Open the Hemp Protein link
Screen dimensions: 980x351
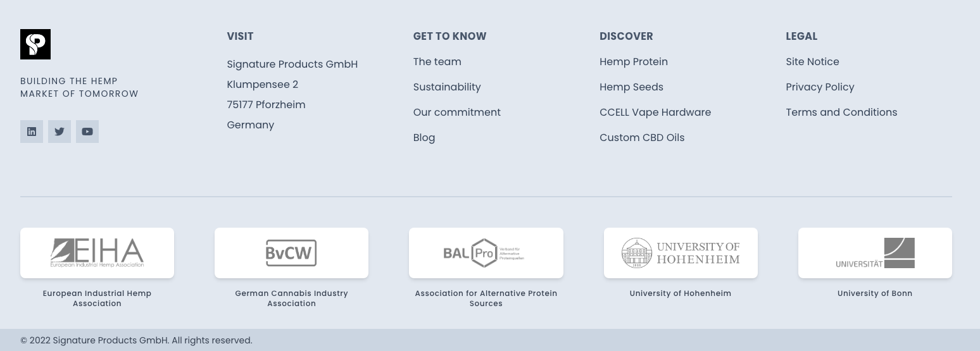(634, 61)
